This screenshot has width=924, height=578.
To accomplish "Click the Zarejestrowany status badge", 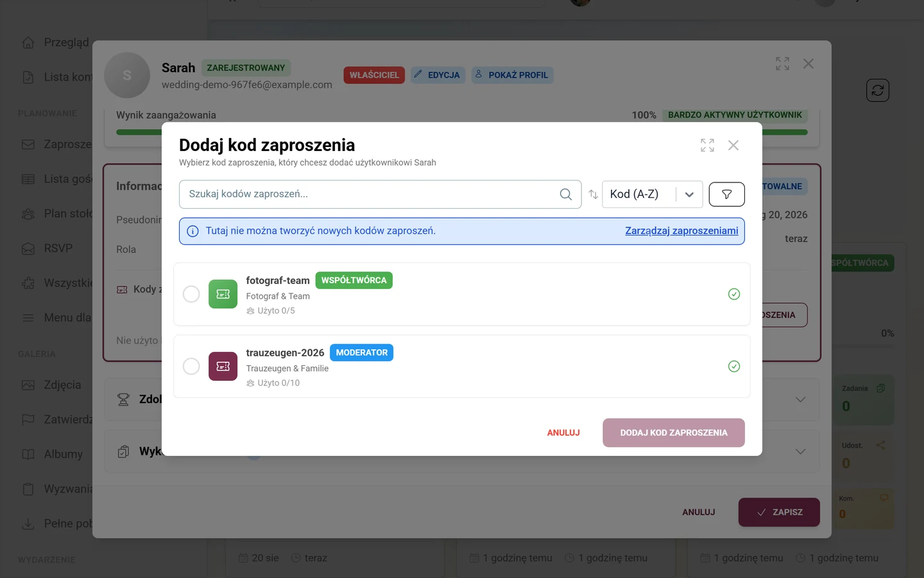I will point(246,68).
